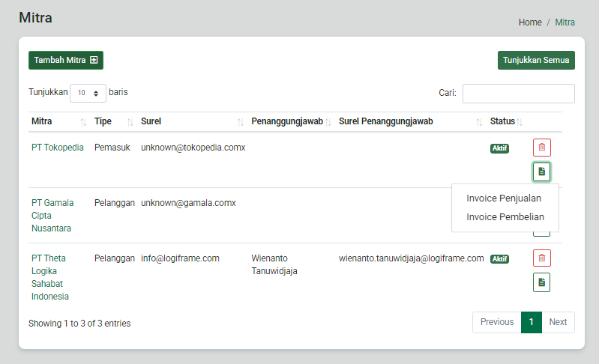Click the 'Showing 1 to 3 of 3 entries' text
The width and height of the screenshot is (599, 364).
79,324
